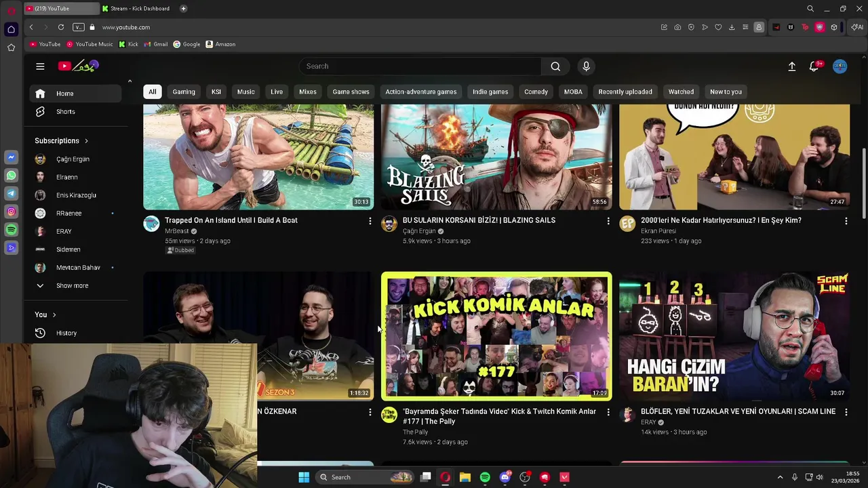This screenshot has width=868, height=488.
Task: Open the taskbar volume icon
Action: 819,477
